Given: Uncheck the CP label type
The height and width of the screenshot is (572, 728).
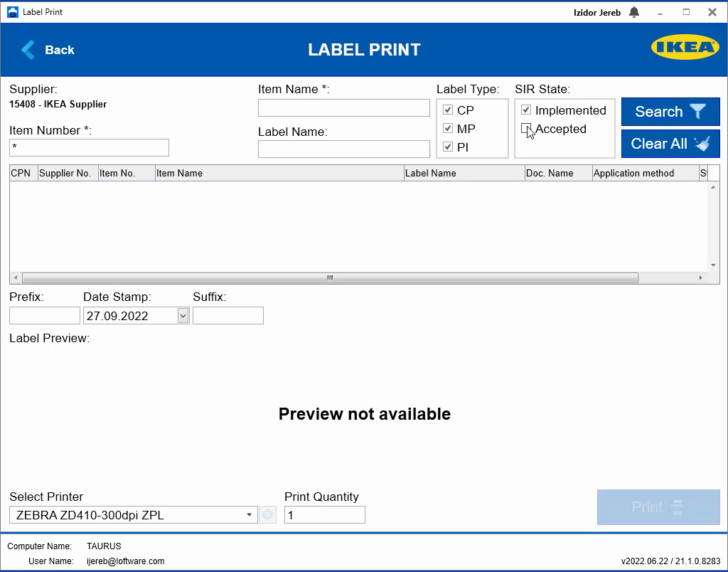Looking at the screenshot, I should (448, 110).
